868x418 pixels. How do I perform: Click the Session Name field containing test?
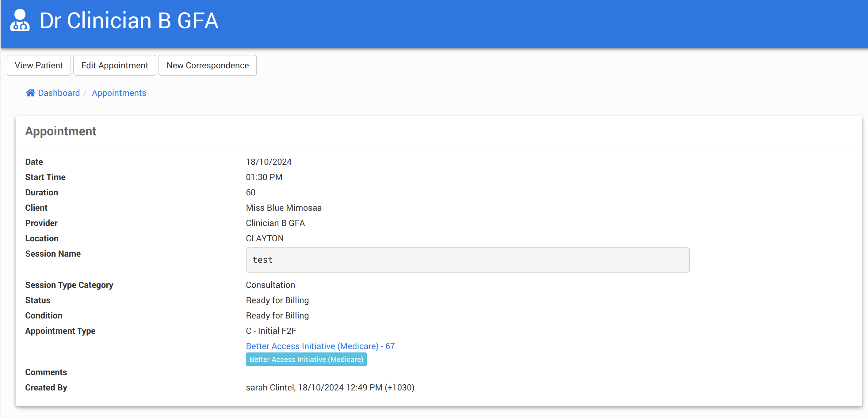tap(467, 260)
